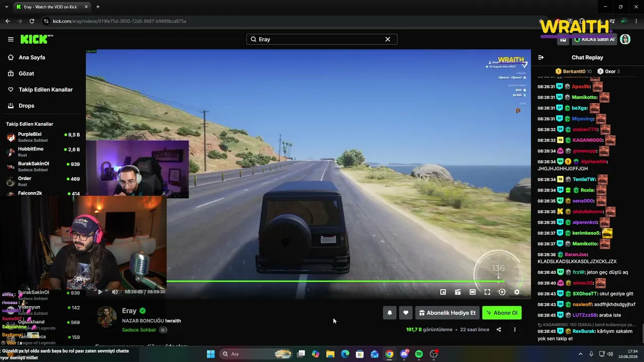The width and height of the screenshot is (644, 362).
Task: Open Apex0k chat username
Action: 580,86
